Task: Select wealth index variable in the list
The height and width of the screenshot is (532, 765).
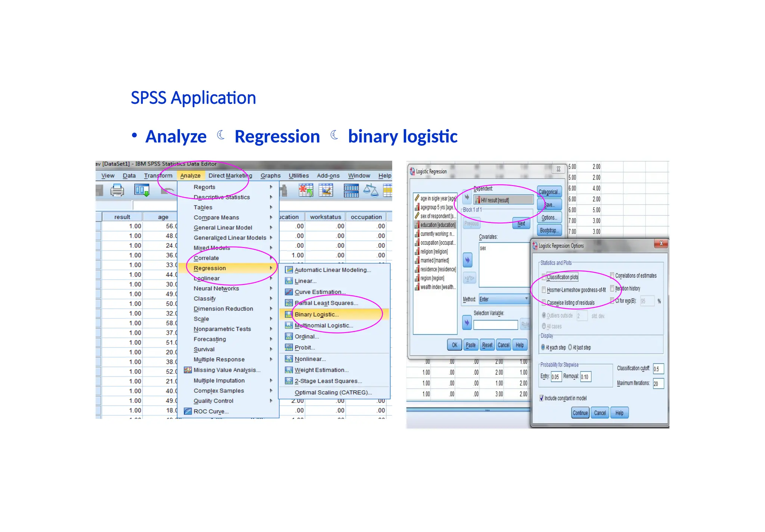Action: (436, 287)
